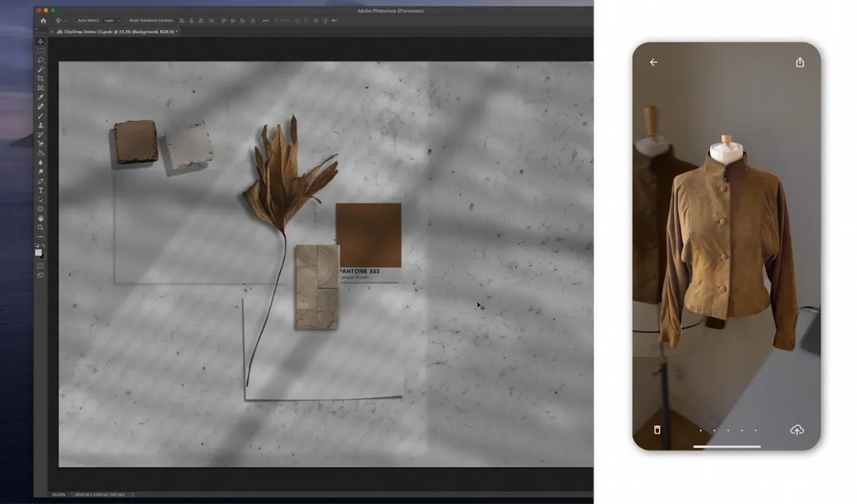Tap the cloud upload icon in phone app
Viewport: 857px width, 504px height.
point(797,430)
